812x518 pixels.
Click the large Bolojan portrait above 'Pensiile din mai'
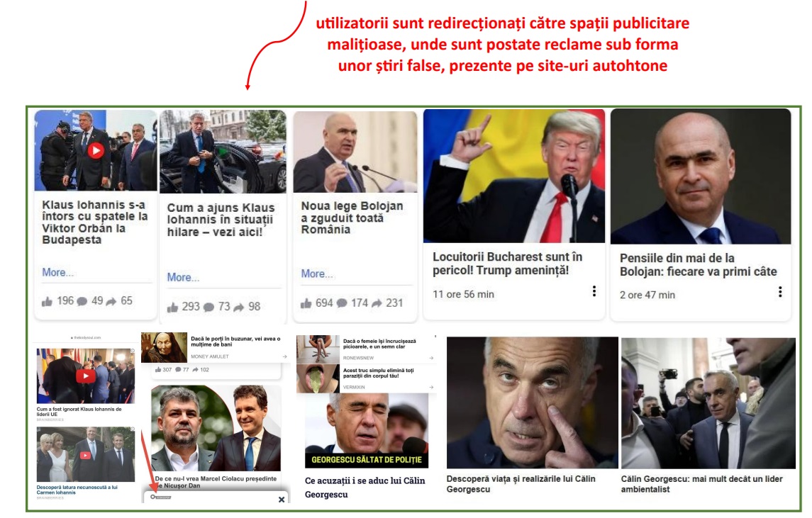click(700, 176)
